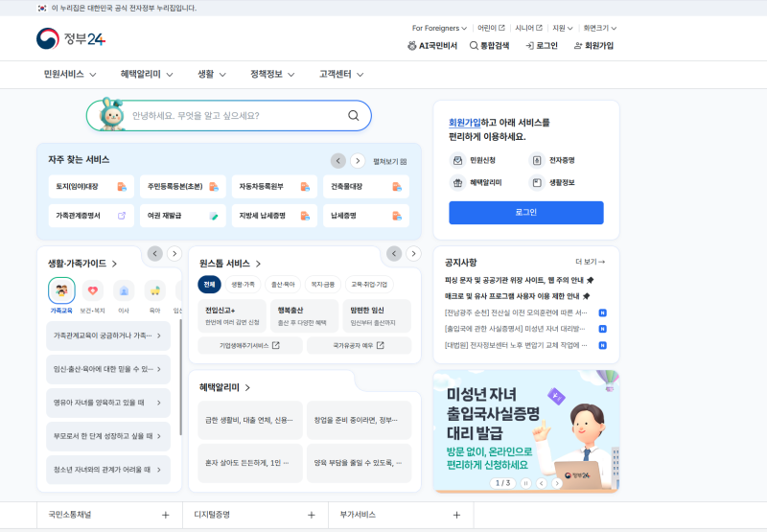The image size is (767, 532).
Task: Select the 복지·금융 filter tab
Action: coord(323,285)
